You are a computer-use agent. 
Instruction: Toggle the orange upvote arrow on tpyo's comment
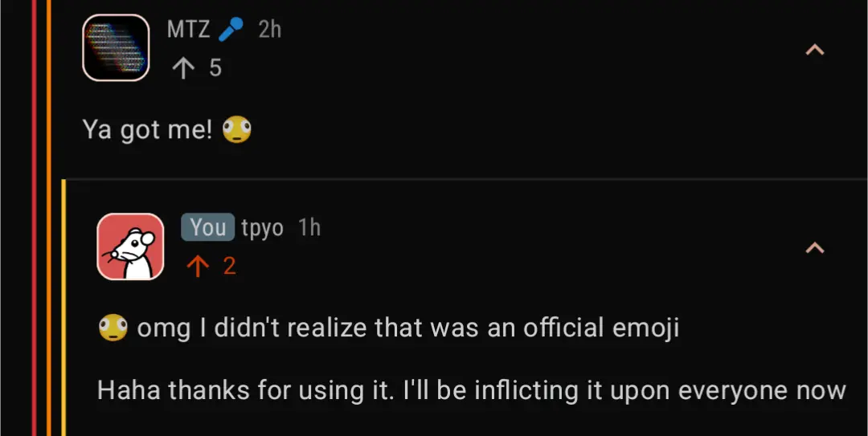pyautogui.click(x=194, y=266)
